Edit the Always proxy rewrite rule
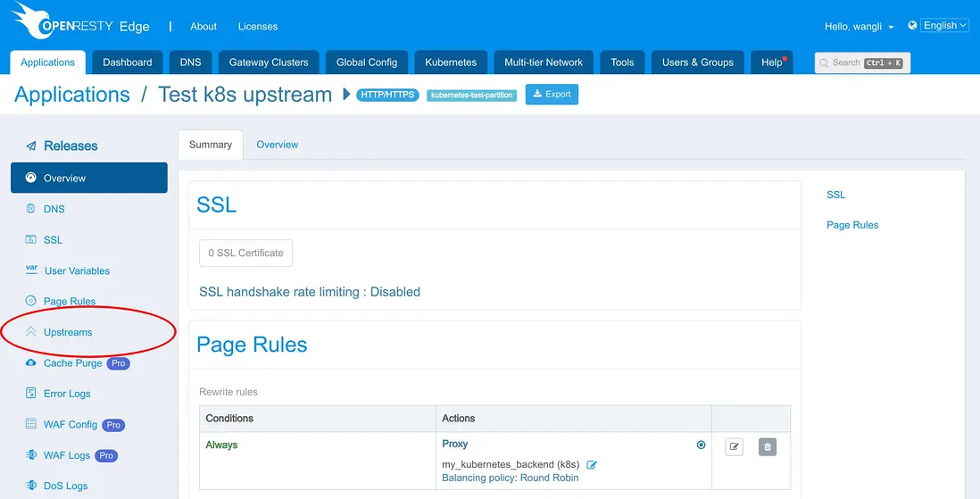This screenshot has width=980, height=499. tap(735, 447)
